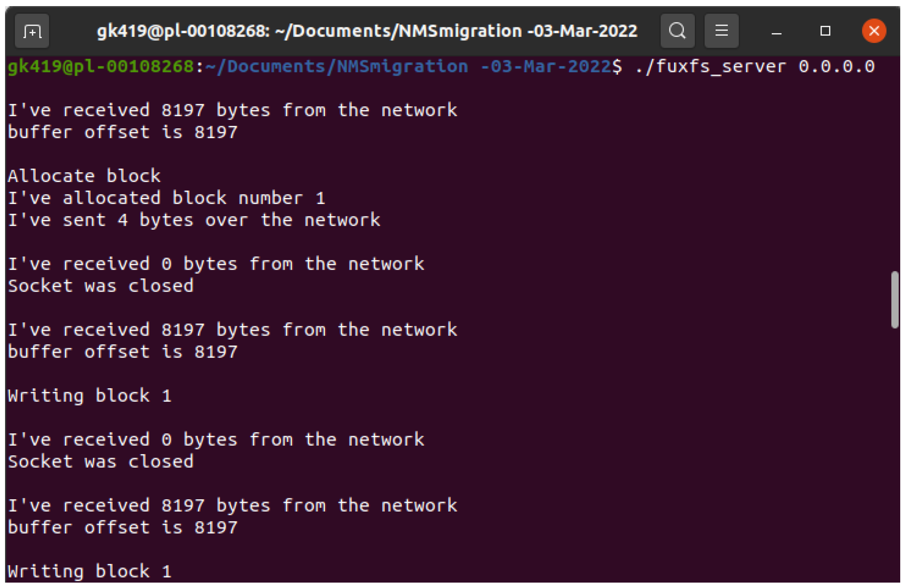The image size is (906, 588).
Task: Click the second 'Socket was closed' line
Action: point(101,462)
